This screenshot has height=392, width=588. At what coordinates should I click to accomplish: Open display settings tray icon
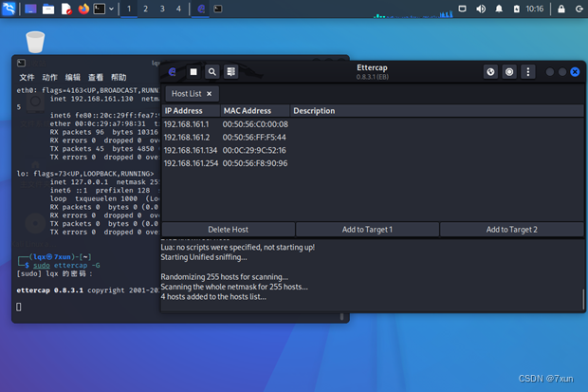pos(463,9)
